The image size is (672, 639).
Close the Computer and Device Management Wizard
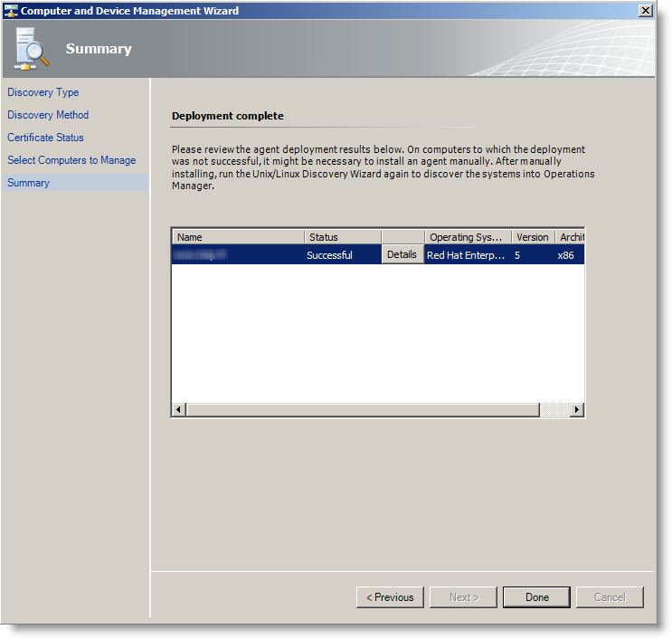[x=645, y=11]
